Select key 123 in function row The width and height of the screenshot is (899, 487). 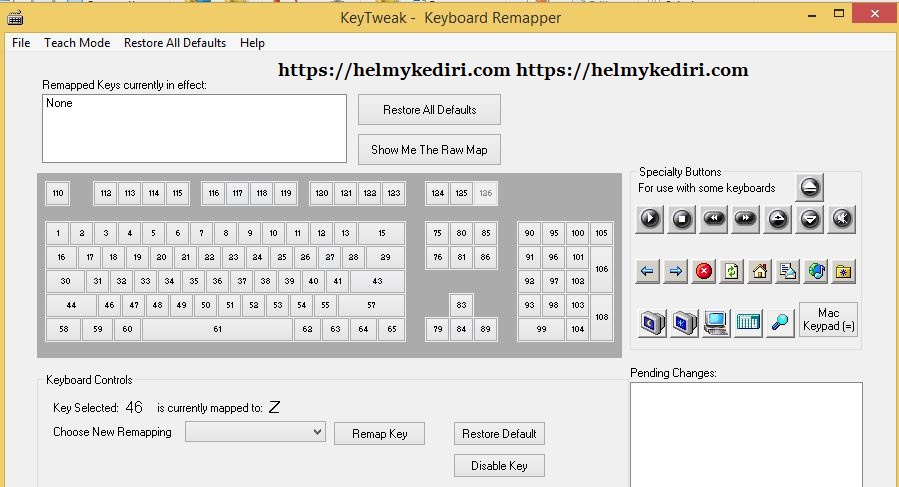pos(394,193)
